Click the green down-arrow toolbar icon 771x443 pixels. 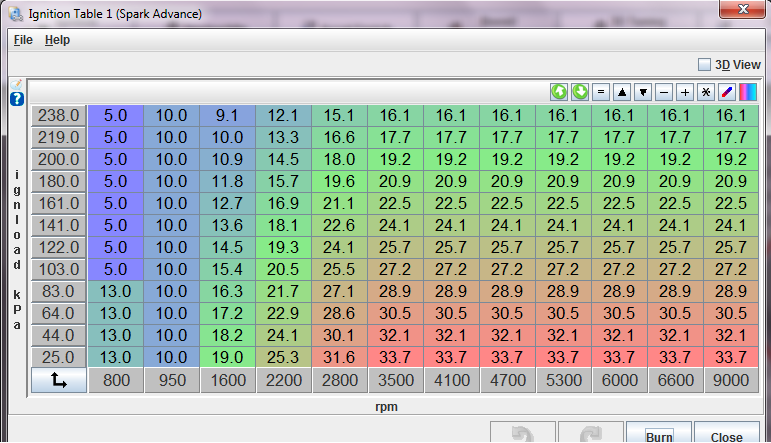(x=580, y=92)
